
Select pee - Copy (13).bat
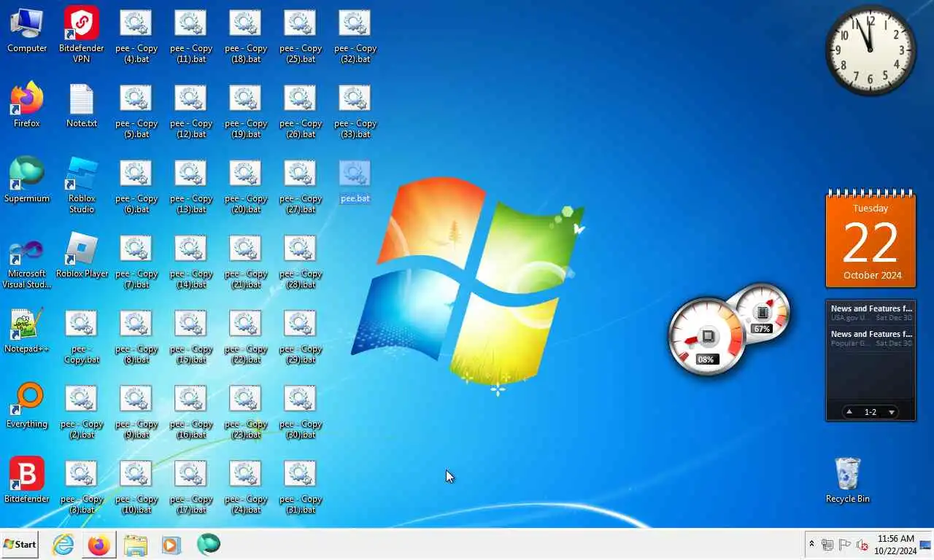[191, 187]
